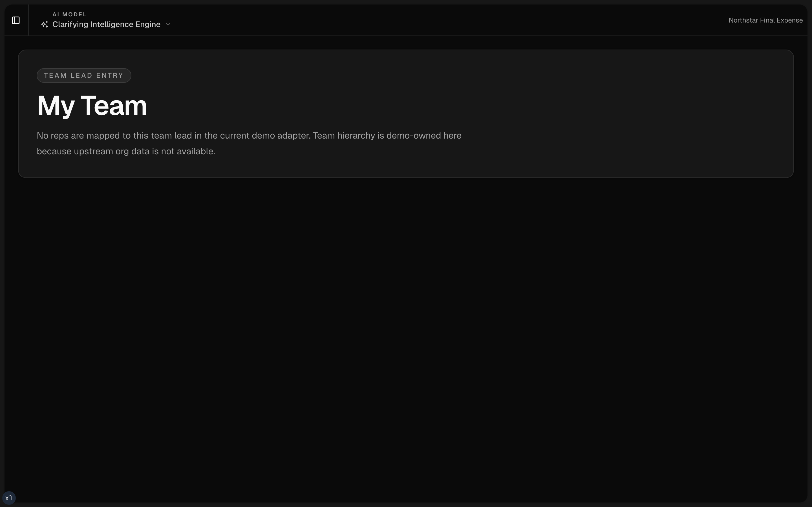Click "because upstream org data" text line
This screenshot has height=507, width=812.
[93, 152]
